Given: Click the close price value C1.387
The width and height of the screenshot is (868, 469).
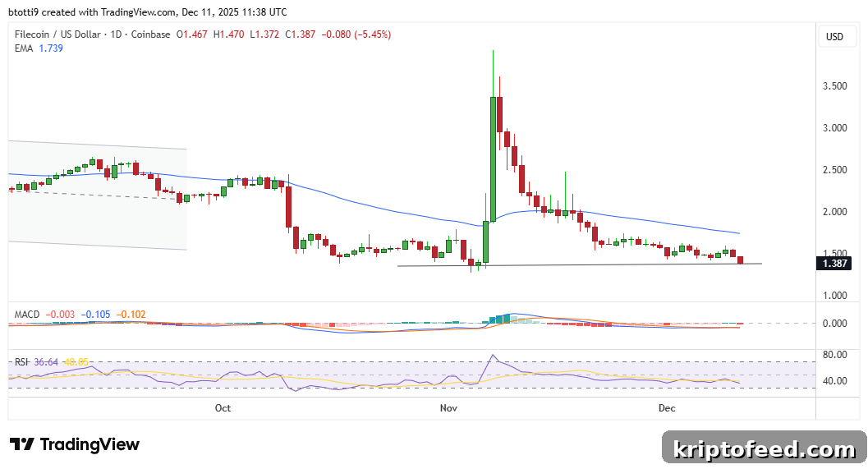Looking at the screenshot, I should (x=300, y=34).
